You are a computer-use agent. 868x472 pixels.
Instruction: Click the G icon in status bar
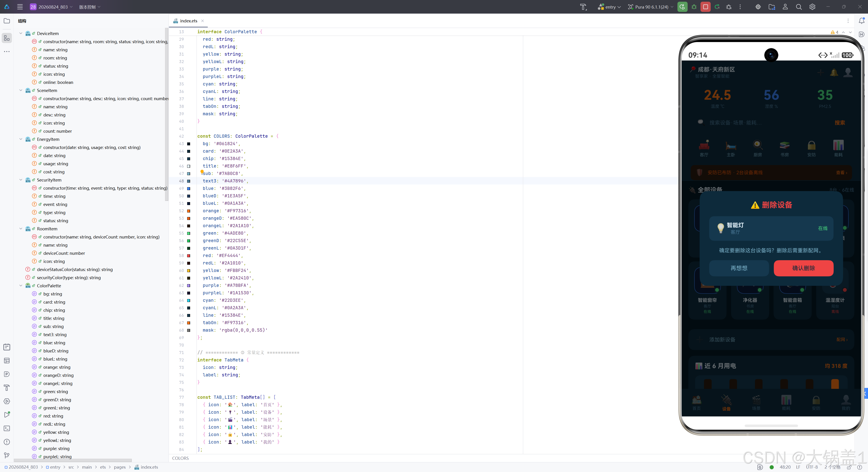760,467
